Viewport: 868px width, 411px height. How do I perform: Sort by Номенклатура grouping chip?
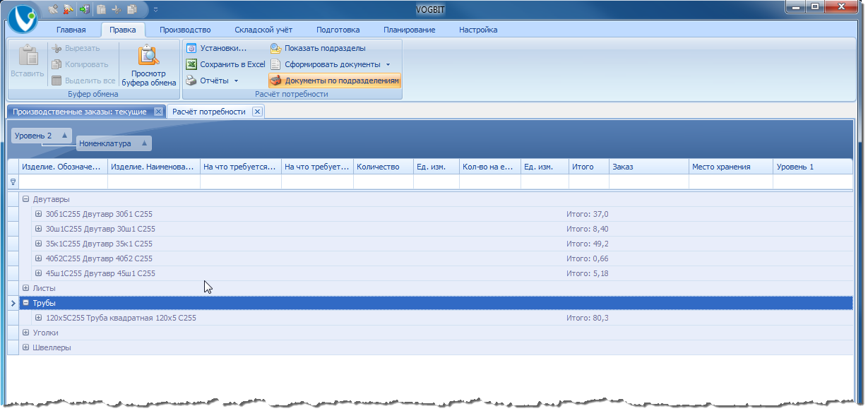pos(114,143)
